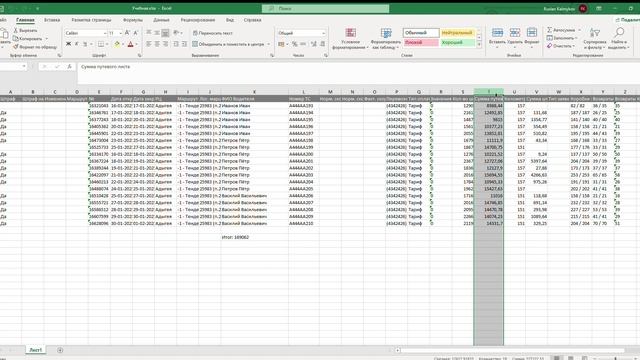Image resolution: width=640 pixels, height=360 pixels.
Task: Open Format as Table (Форматировать как таблицу)
Action: click(x=386, y=39)
